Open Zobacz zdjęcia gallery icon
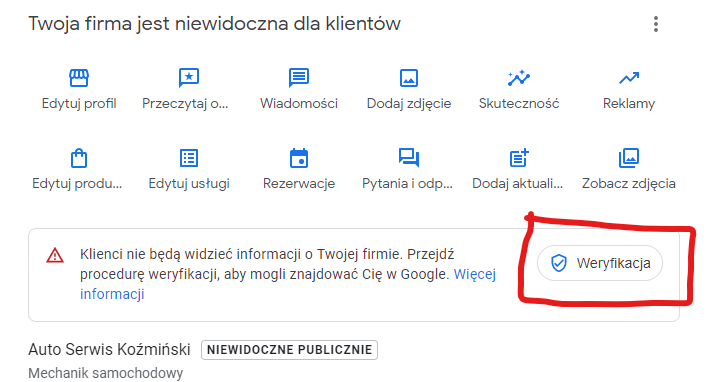 (x=629, y=158)
